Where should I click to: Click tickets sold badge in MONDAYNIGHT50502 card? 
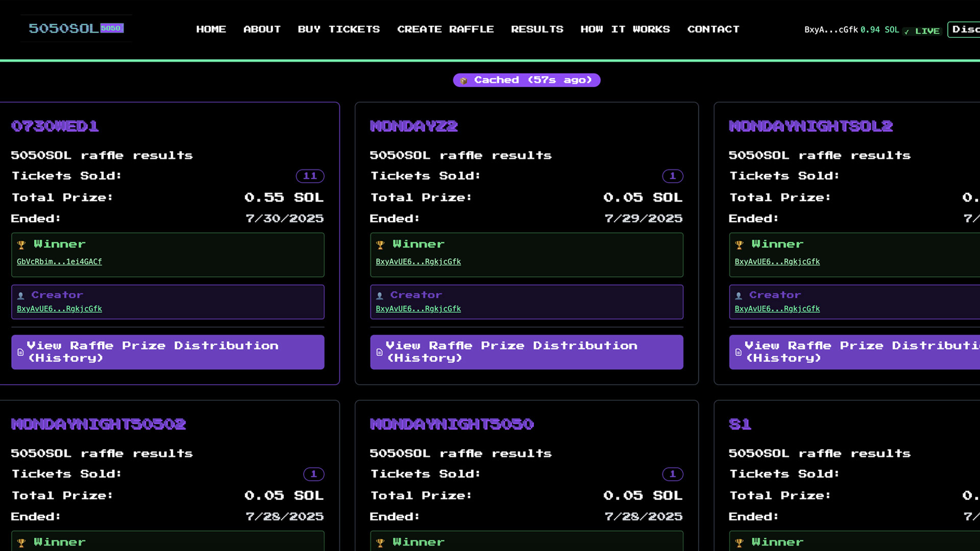point(314,474)
